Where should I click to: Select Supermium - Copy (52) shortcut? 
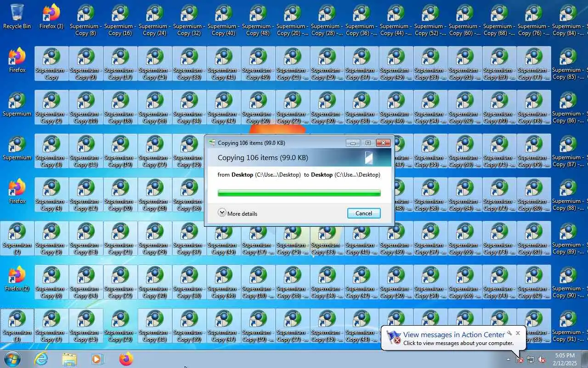point(430,20)
